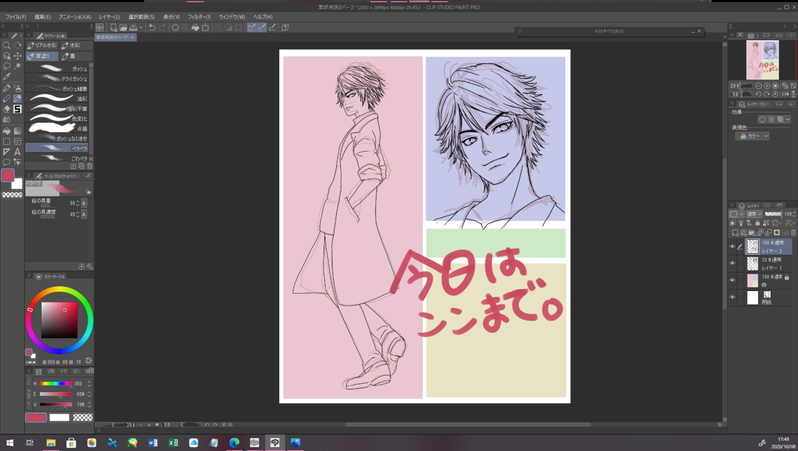Screen dimensions: 798x451
Task: Choose the 点描 brush
Action: 56,128
